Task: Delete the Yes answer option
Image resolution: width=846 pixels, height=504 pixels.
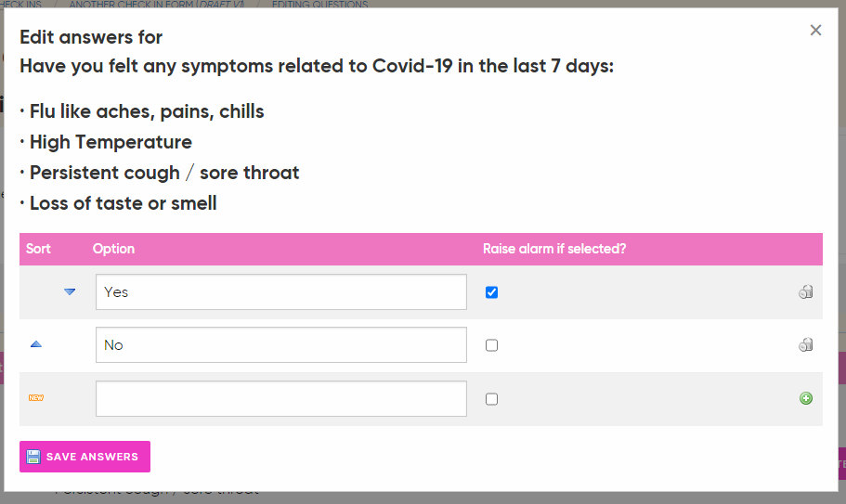Action: [805, 291]
